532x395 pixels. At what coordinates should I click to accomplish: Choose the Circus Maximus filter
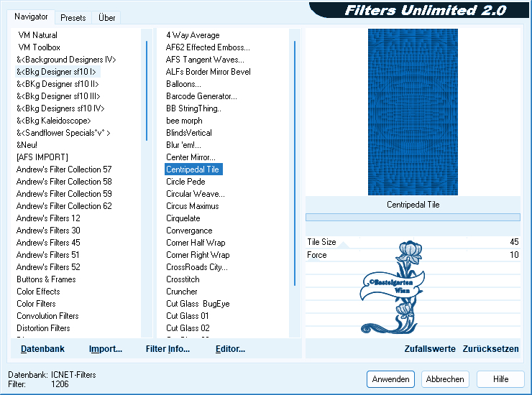[x=193, y=206]
